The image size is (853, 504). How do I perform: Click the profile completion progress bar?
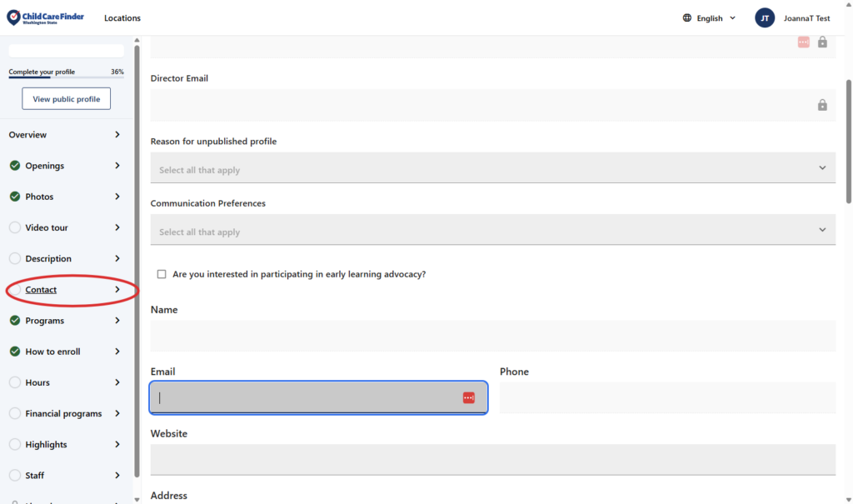tap(66, 78)
